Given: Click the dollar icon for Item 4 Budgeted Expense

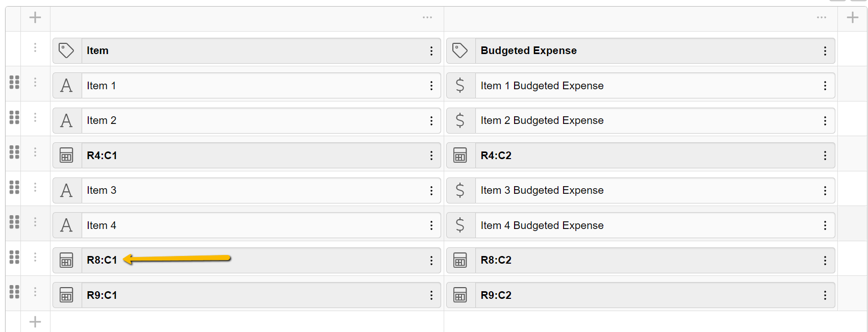Looking at the screenshot, I should pos(461,225).
